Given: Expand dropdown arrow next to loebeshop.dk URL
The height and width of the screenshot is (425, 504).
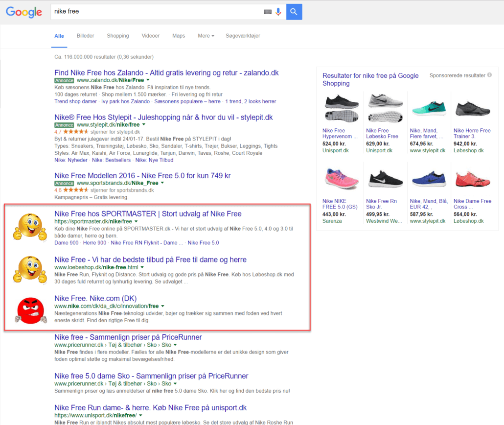Looking at the screenshot, I should [142, 267].
